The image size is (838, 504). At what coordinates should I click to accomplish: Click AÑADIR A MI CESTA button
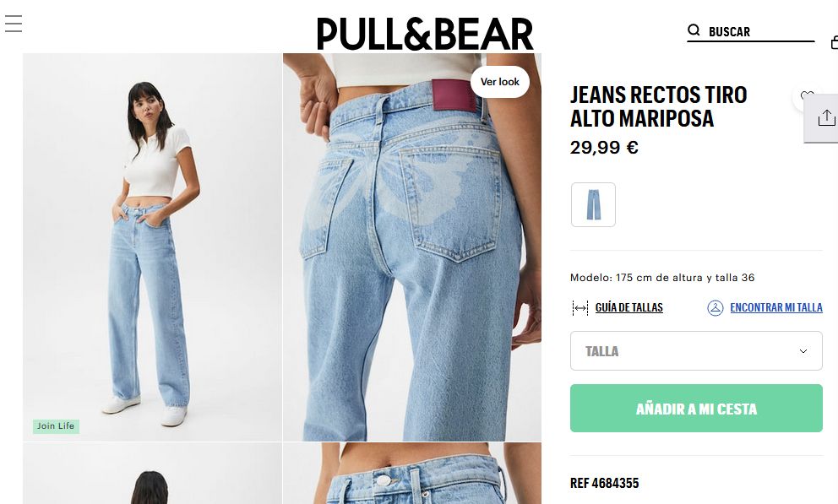[696, 409]
